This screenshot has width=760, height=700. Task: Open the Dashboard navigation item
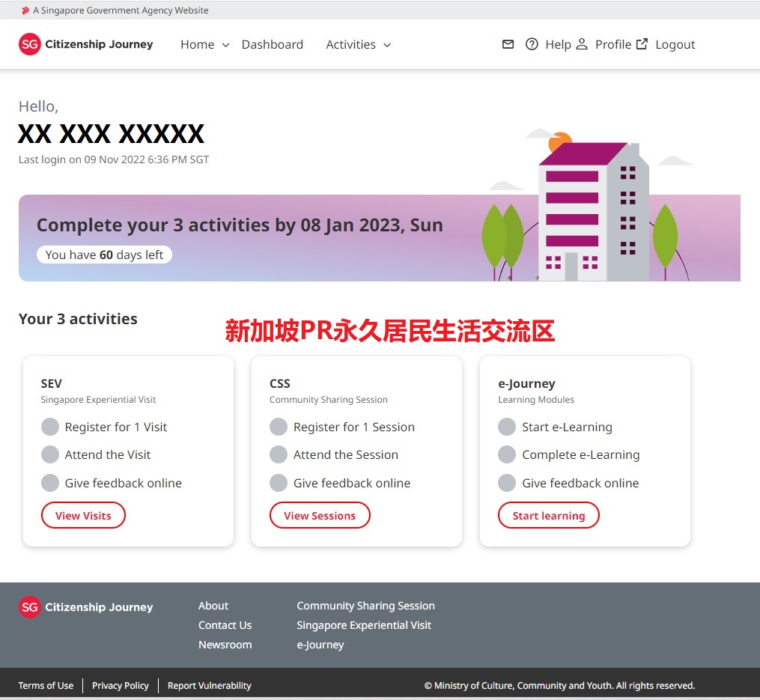click(272, 44)
